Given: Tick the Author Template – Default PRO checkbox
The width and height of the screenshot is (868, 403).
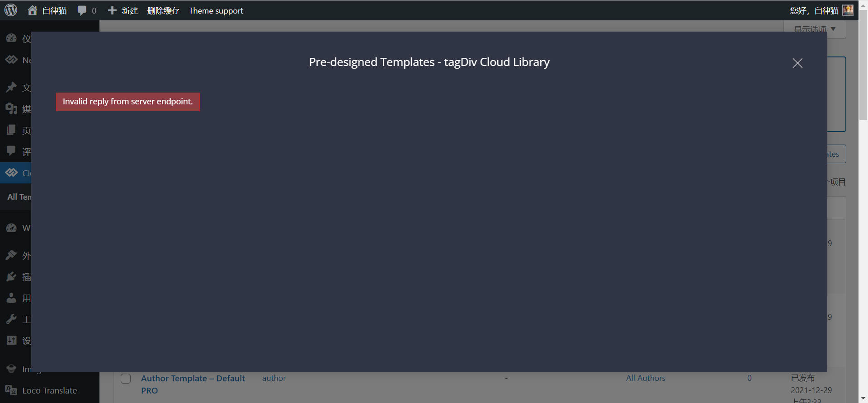Looking at the screenshot, I should coord(126,379).
